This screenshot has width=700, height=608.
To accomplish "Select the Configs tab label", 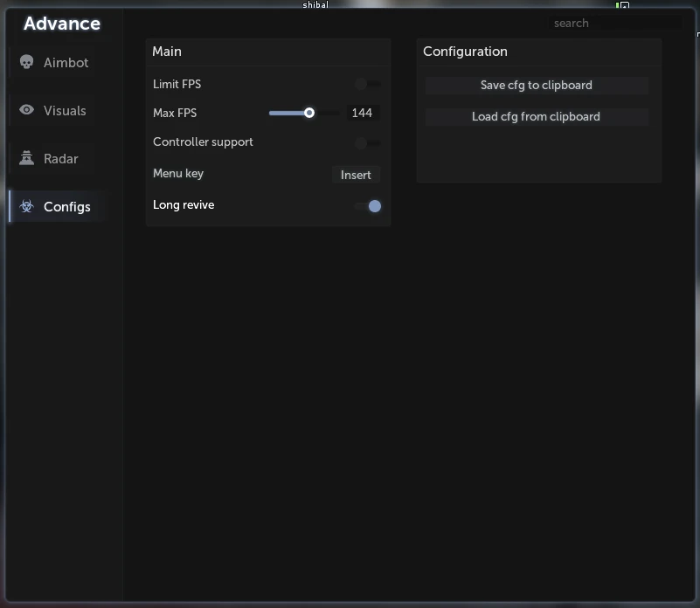I will point(67,207).
